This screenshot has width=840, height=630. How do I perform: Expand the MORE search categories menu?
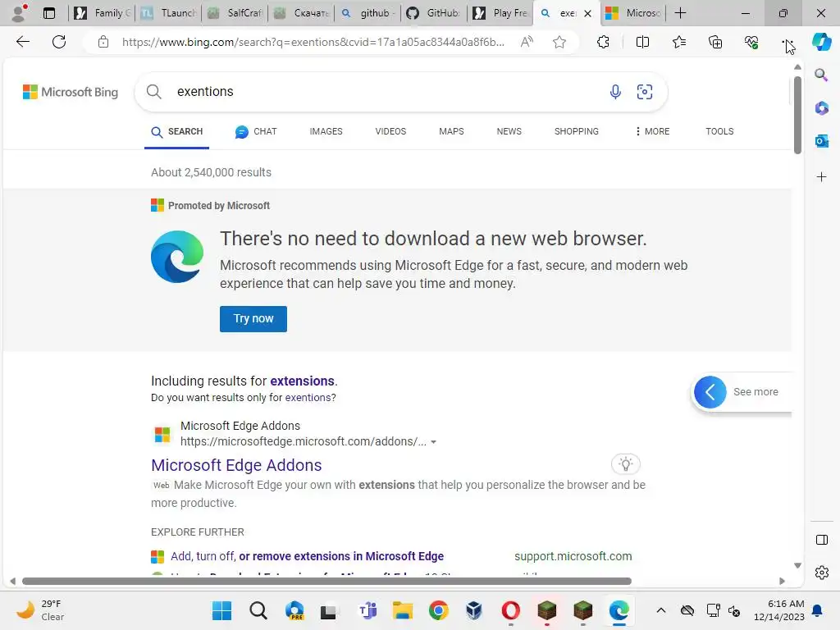652,131
